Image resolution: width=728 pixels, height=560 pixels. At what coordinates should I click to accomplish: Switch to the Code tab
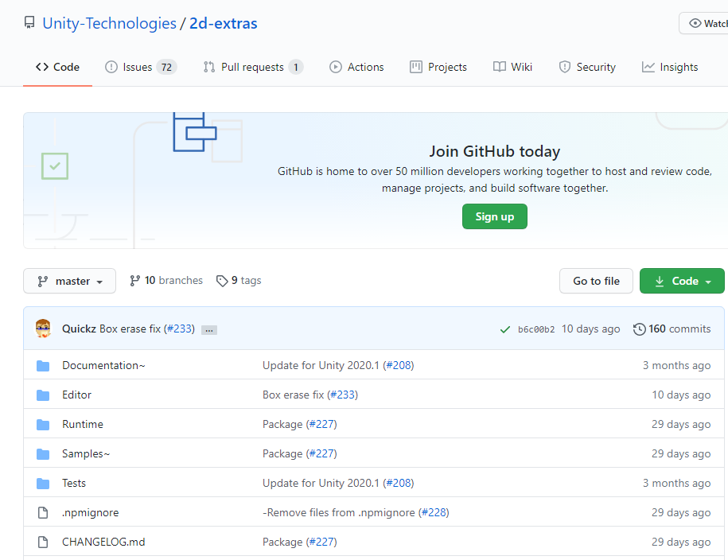pyautogui.click(x=57, y=67)
